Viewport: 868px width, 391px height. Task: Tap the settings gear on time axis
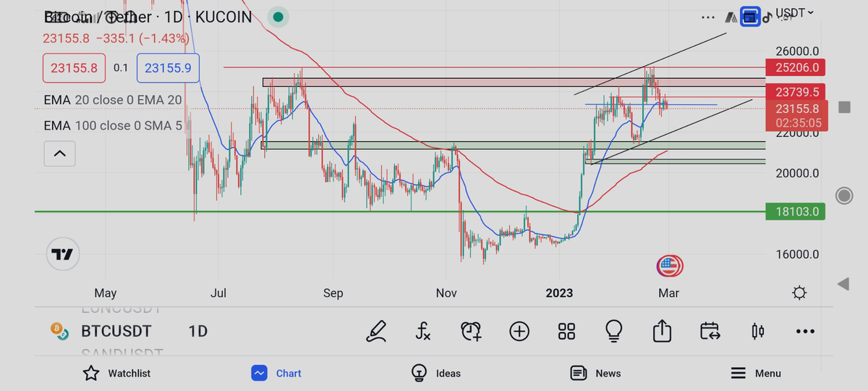pos(799,293)
